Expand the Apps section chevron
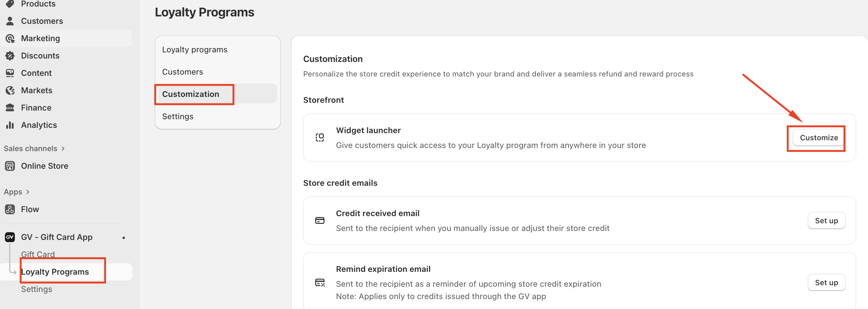Screen dimensions: 868x309 pyautogui.click(x=28, y=192)
